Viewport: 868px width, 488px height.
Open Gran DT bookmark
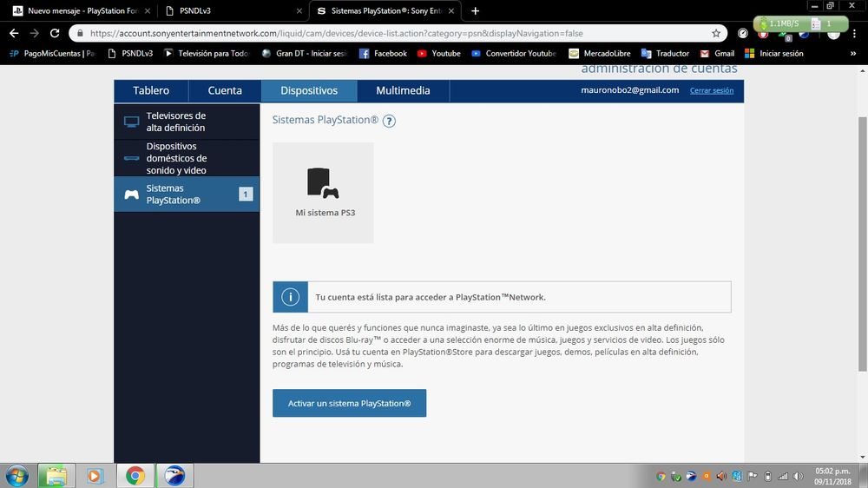point(305,54)
